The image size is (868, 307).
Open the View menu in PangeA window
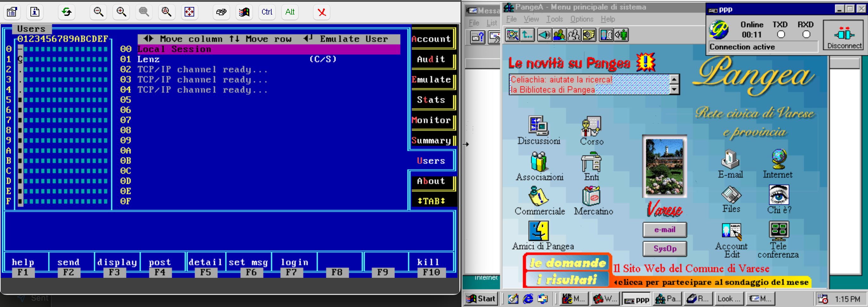tap(531, 19)
